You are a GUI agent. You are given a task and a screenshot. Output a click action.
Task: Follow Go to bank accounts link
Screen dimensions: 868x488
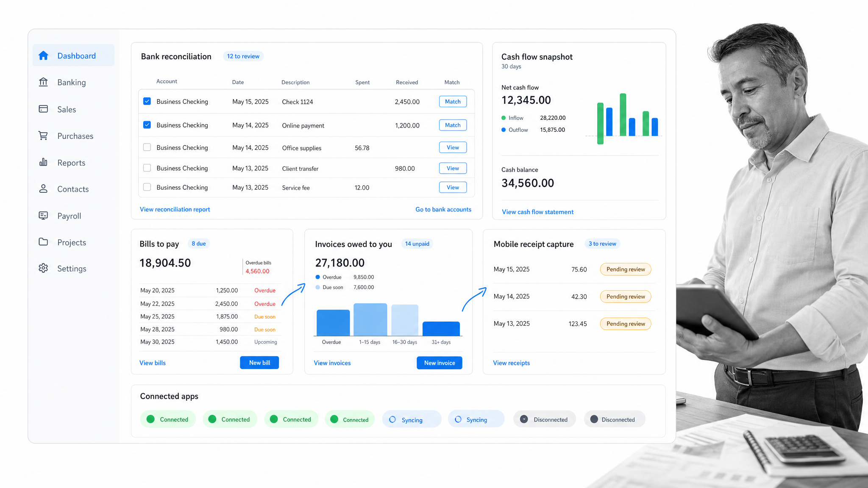pyautogui.click(x=443, y=209)
